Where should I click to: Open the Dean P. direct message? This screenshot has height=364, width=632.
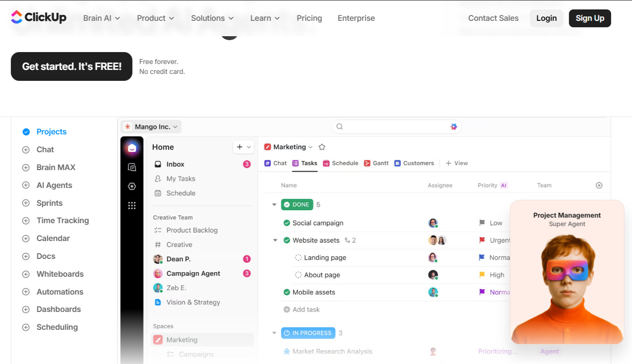click(x=202, y=259)
